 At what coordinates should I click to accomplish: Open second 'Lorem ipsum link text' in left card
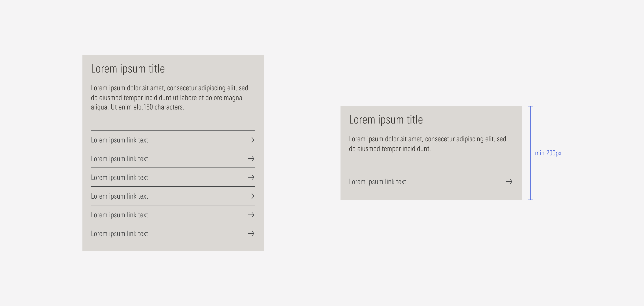(x=119, y=159)
